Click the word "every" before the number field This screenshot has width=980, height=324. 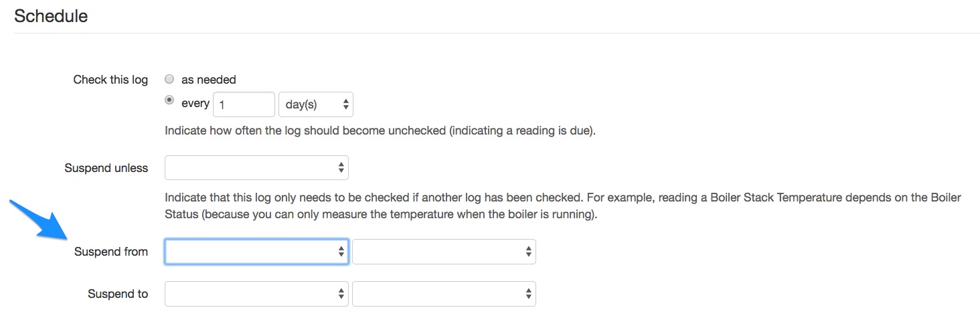[195, 104]
